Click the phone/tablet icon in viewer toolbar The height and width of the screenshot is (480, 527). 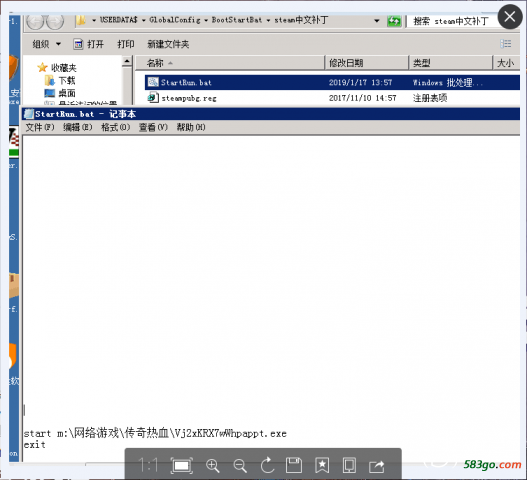(349, 466)
